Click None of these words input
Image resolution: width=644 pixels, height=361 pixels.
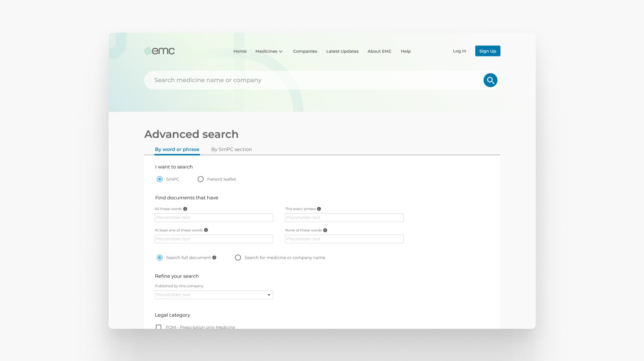(x=344, y=239)
